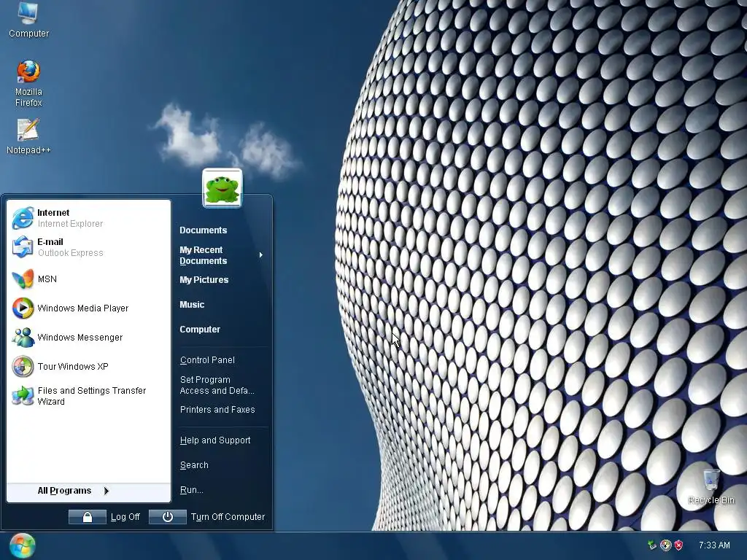Open Control Panel
The height and width of the screenshot is (560, 747).
tap(207, 360)
